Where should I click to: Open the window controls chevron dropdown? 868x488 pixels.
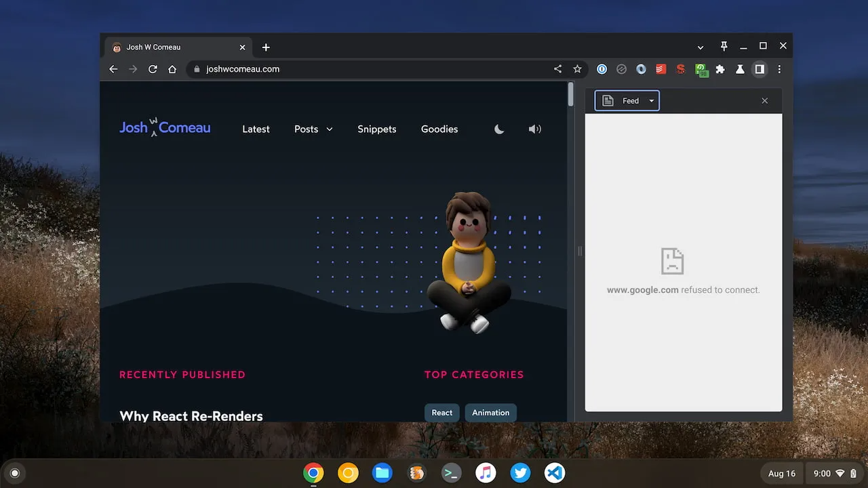(701, 46)
